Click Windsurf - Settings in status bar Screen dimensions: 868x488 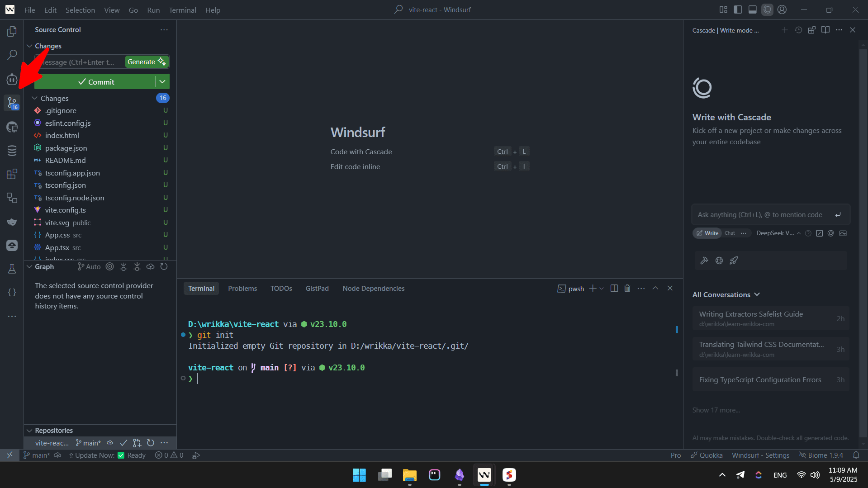[761, 455]
